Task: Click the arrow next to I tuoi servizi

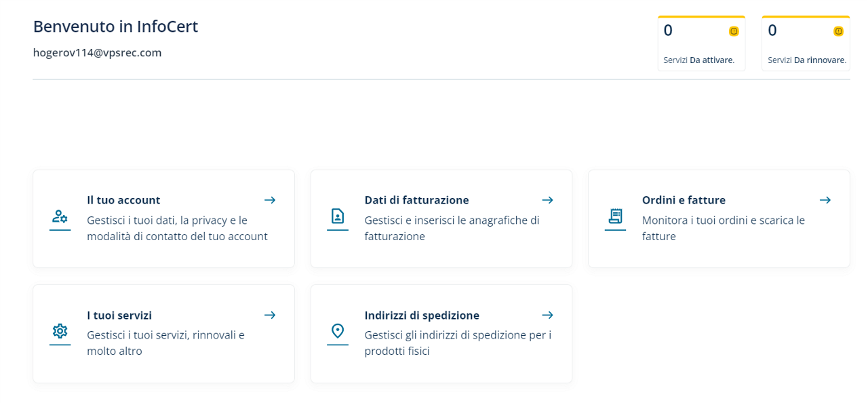Action: tap(270, 315)
